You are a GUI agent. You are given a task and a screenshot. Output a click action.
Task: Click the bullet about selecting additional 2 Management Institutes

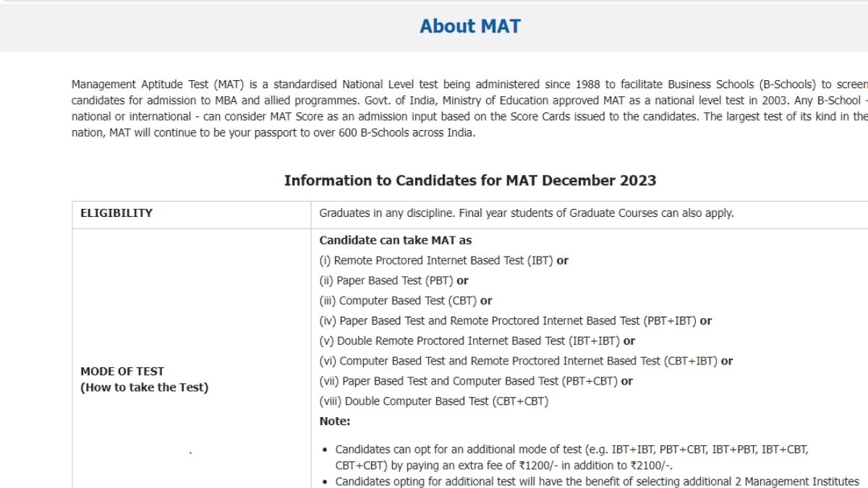[597, 481]
